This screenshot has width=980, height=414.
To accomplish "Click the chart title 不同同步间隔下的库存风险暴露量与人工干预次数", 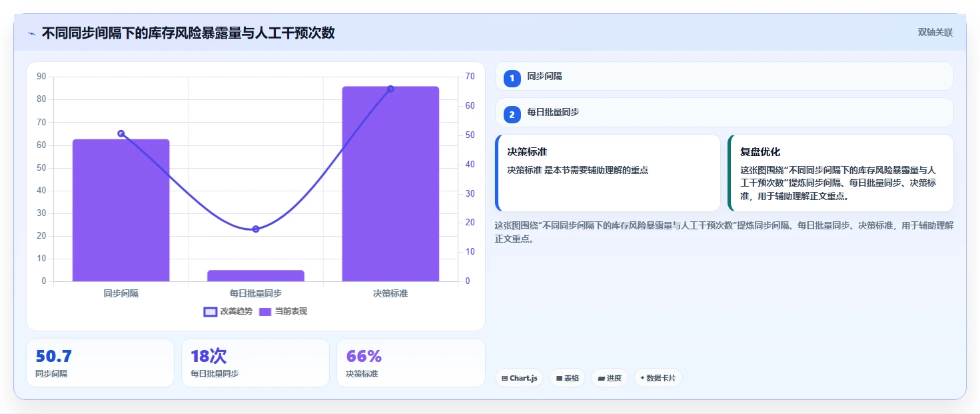I will coord(188,33).
